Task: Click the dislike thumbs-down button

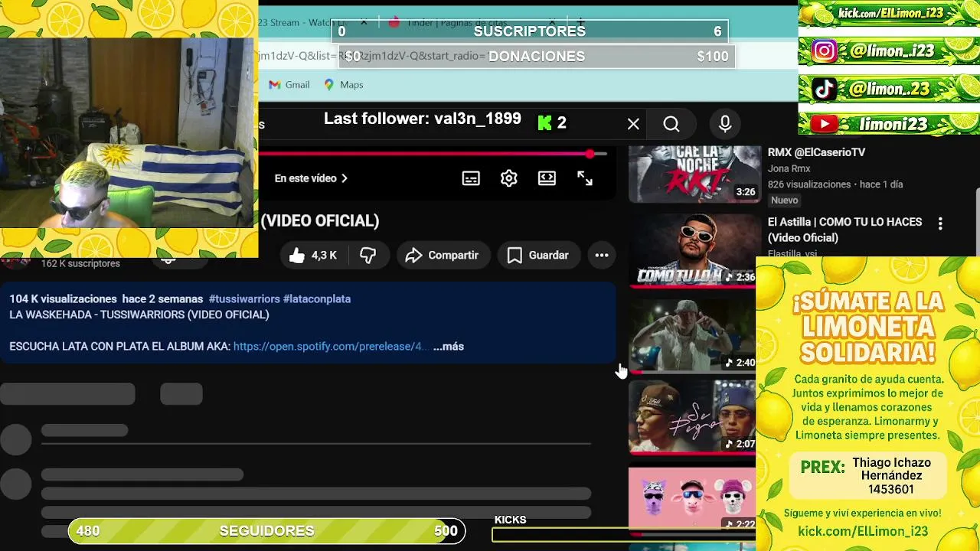Action: click(x=368, y=256)
